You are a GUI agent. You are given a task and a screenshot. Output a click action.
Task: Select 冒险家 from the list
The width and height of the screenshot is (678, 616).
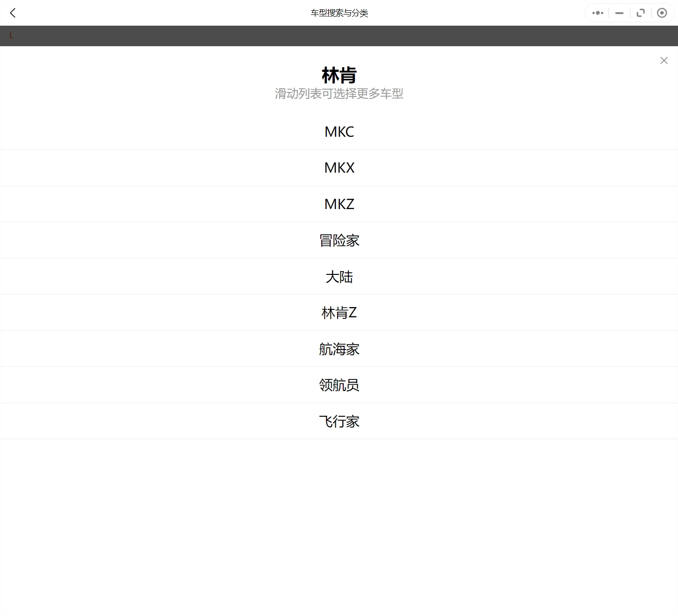[x=339, y=240]
